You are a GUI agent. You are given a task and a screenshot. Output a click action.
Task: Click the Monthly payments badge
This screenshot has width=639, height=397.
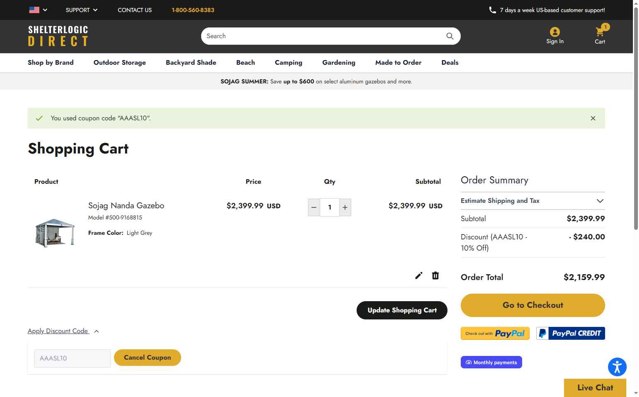491,362
